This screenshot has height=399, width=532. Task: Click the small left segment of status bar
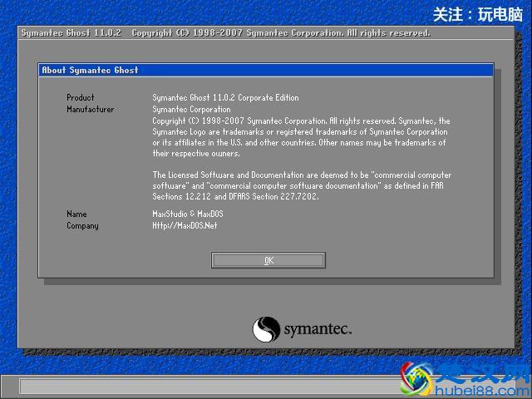coord(9,387)
